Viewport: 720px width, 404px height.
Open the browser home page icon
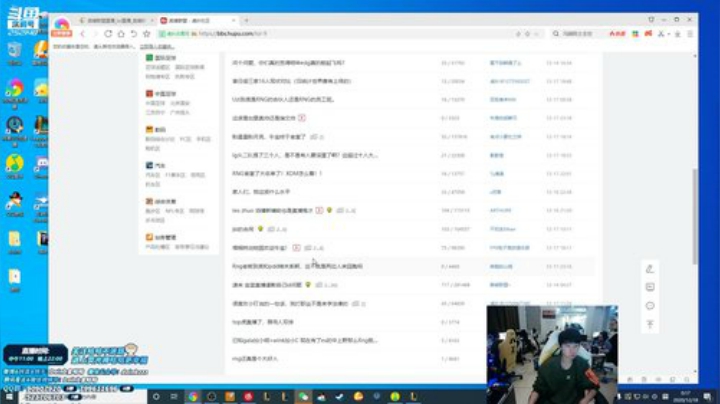point(121,34)
